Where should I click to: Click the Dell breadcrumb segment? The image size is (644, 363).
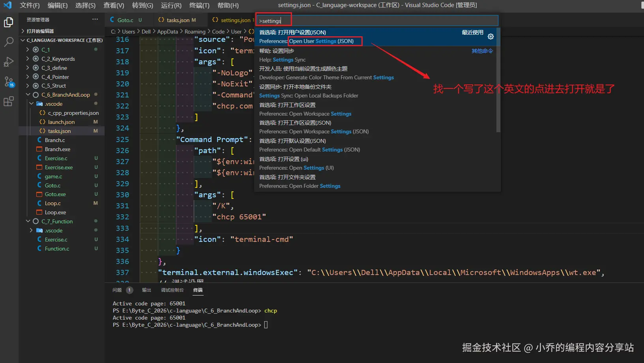coord(146,32)
